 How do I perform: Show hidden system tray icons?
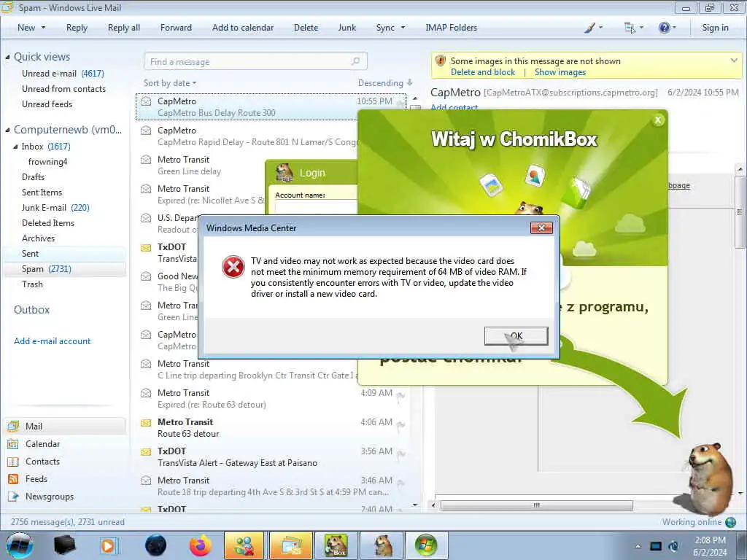pyautogui.click(x=638, y=546)
